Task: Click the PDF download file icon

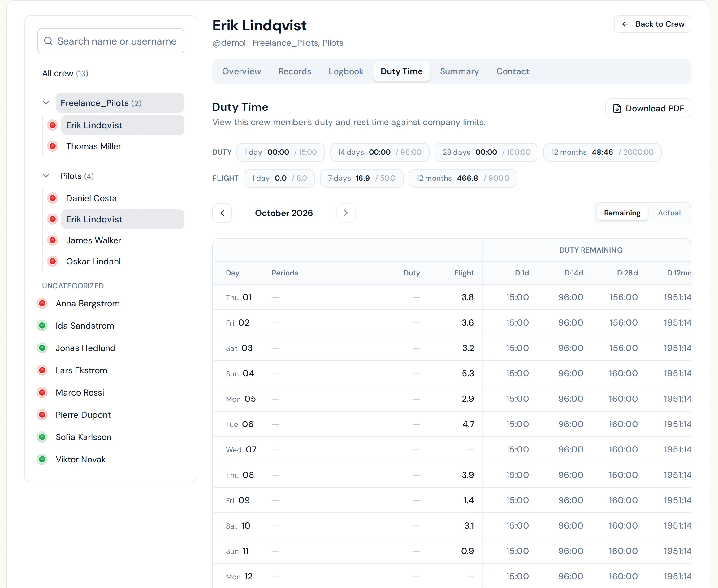Action: 617,108
